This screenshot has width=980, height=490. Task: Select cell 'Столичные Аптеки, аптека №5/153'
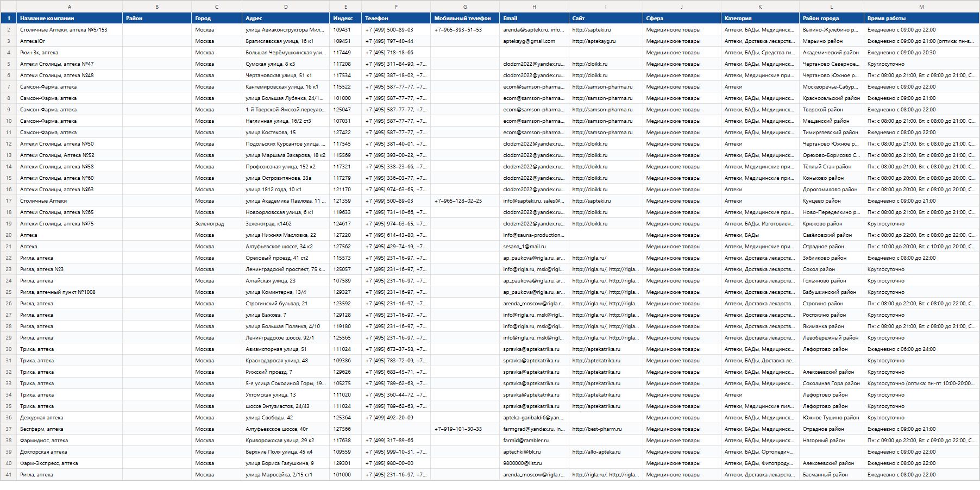coord(70,30)
